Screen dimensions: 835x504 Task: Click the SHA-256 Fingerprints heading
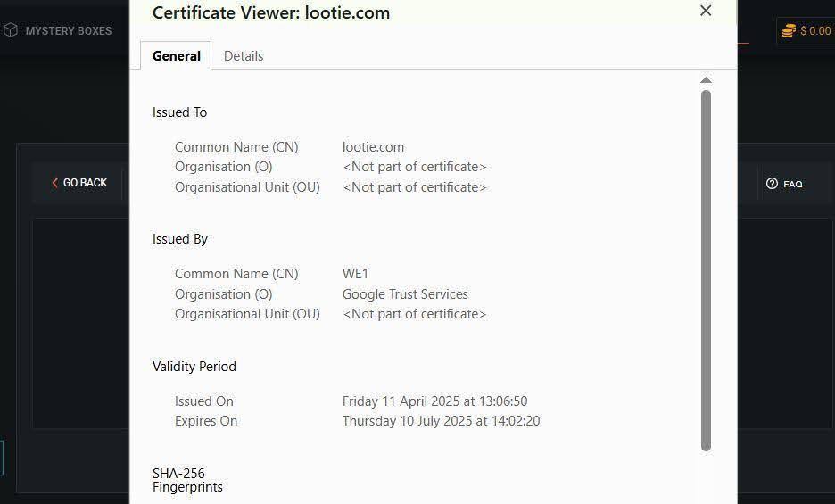point(187,480)
